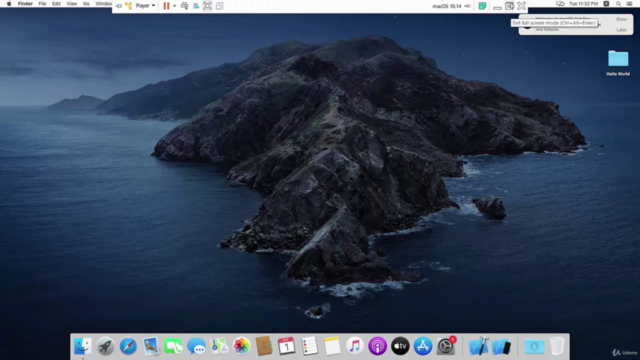640x360 pixels.
Task: Click Show on the notification
Action: (621, 19)
